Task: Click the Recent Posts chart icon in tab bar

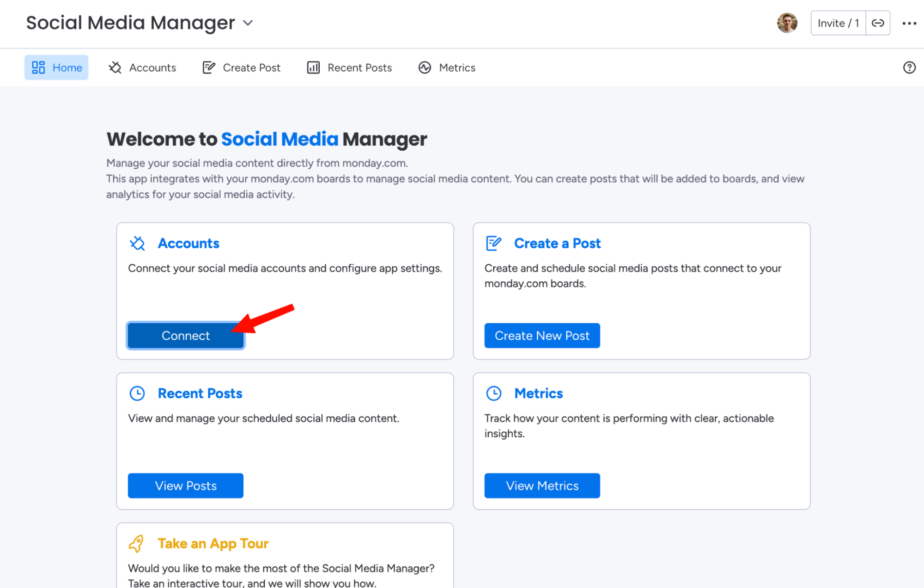Action: [x=313, y=67]
